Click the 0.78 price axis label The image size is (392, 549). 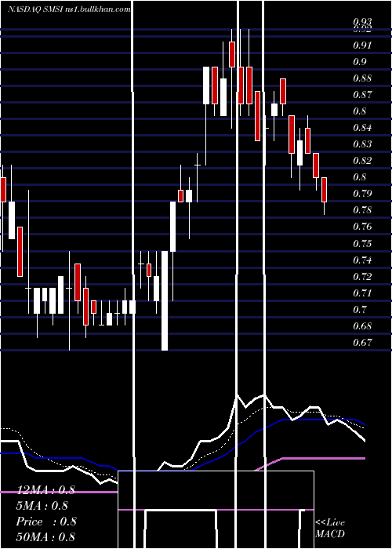[x=362, y=209]
